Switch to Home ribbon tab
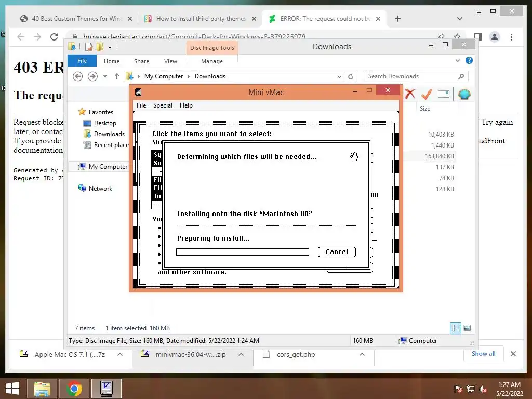This screenshot has width=532, height=399. click(x=112, y=61)
